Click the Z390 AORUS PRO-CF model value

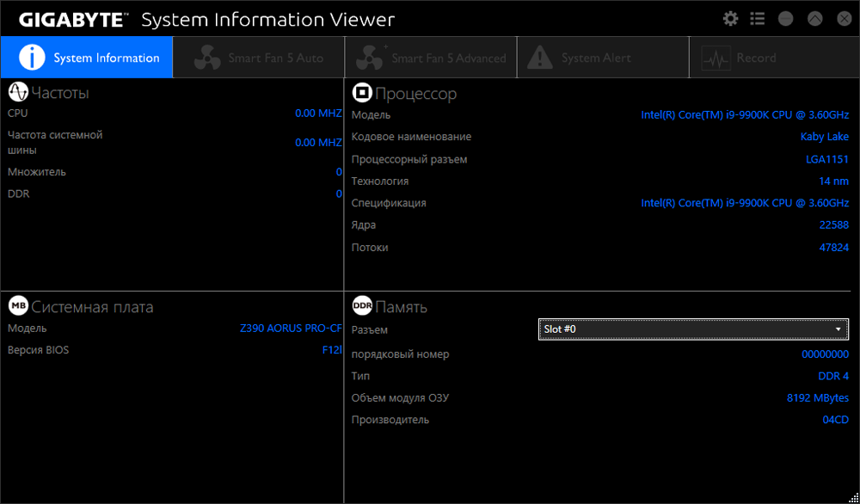coord(291,329)
